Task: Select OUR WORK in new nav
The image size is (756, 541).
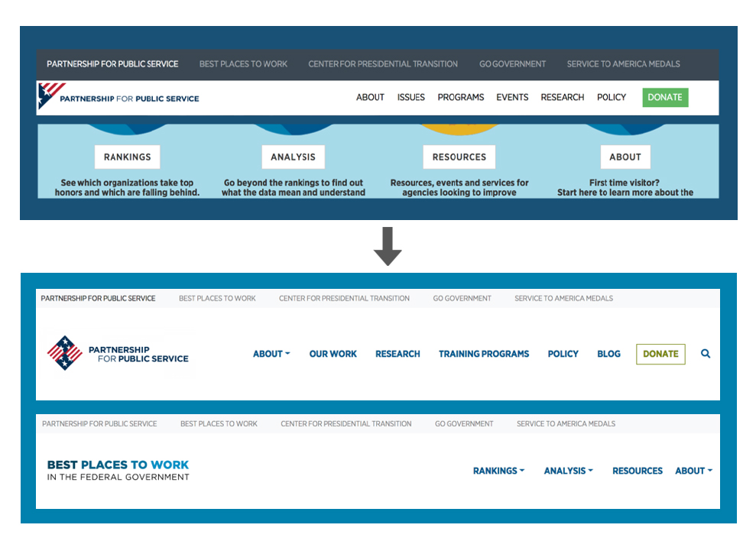Action: point(333,354)
